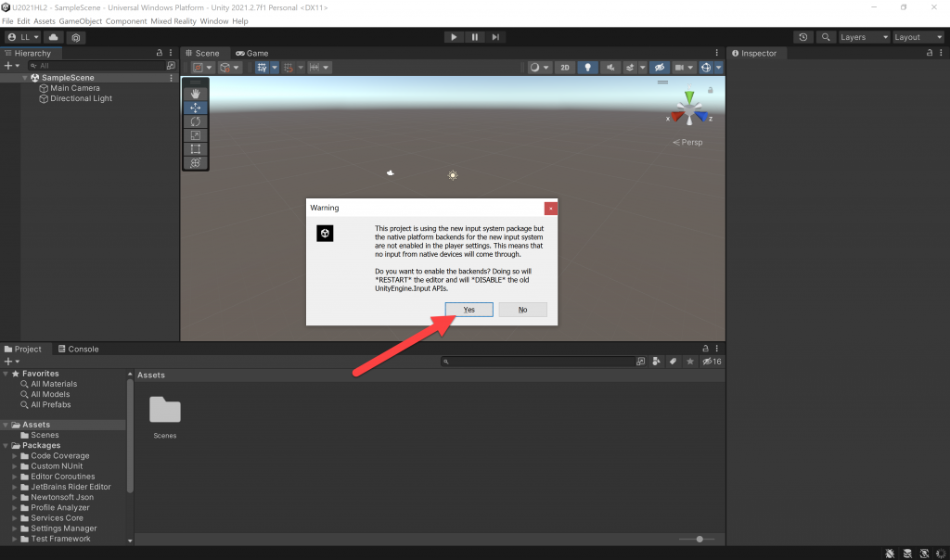The height and width of the screenshot is (560, 950).
Task: Expand Newtonsoft Json package folder
Action: pyautogui.click(x=15, y=497)
